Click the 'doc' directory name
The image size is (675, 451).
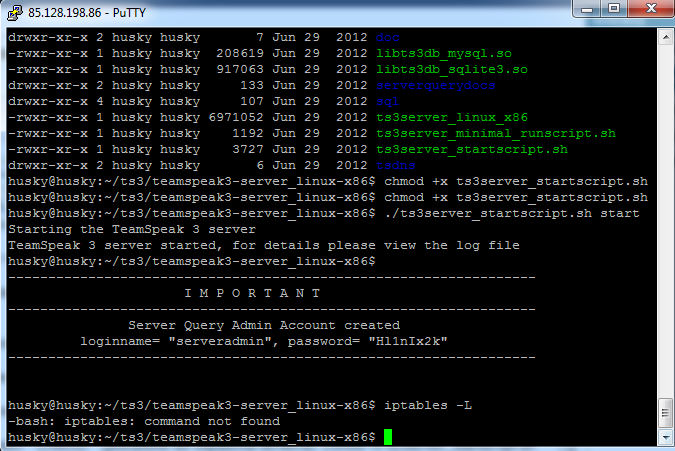click(x=387, y=37)
